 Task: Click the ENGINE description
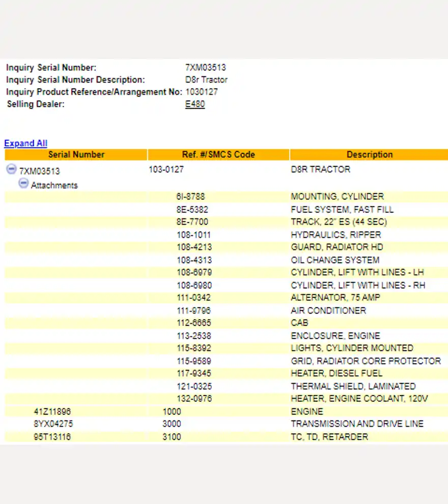(307, 412)
